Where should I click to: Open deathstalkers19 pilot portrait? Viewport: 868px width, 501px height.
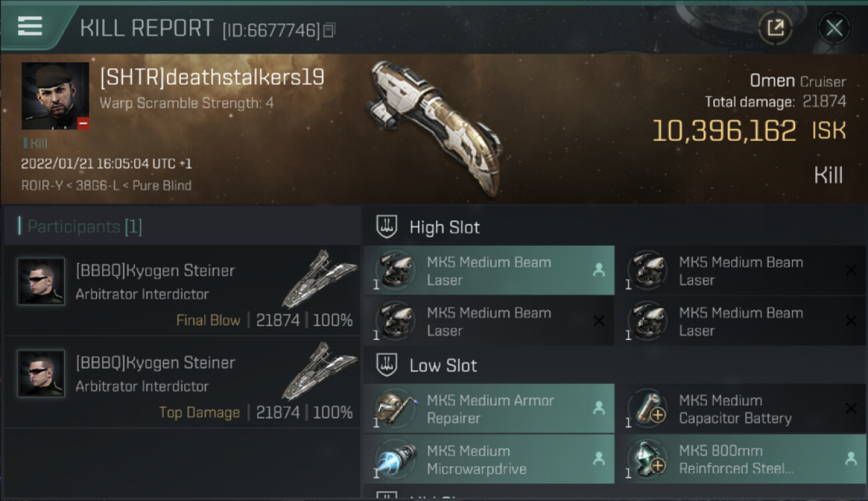[x=55, y=96]
